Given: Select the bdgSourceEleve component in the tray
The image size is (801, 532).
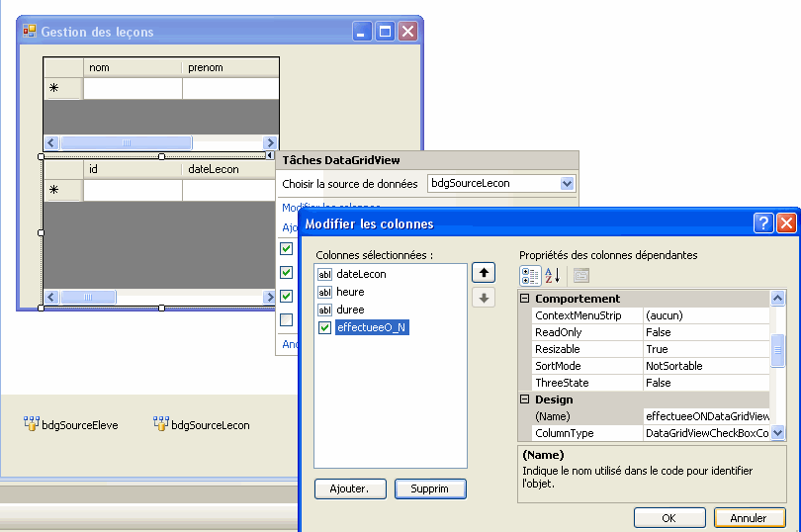Looking at the screenshot, I should pos(71,424).
